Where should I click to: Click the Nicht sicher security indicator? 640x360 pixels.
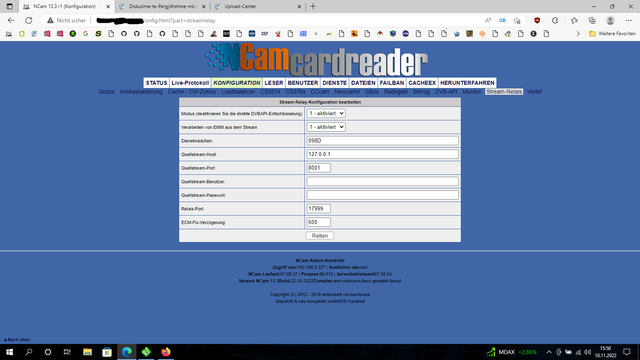[x=66, y=20]
